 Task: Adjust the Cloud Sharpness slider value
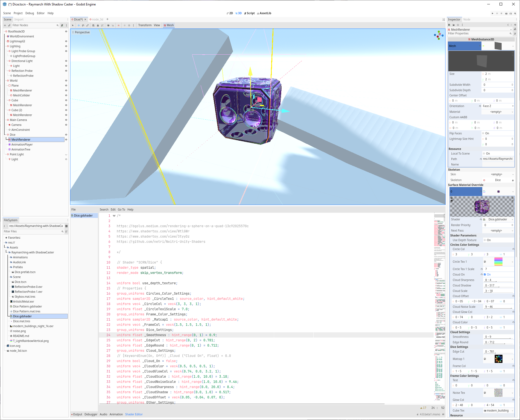(498, 280)
